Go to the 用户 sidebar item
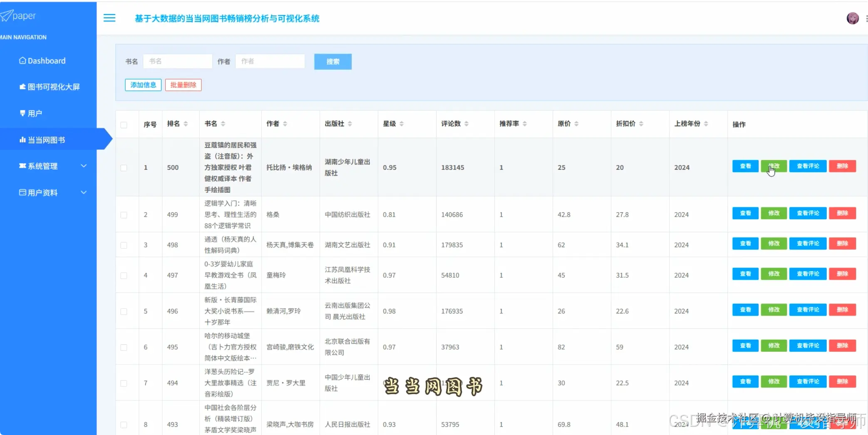This screenshot has height=435, width=868. click(31, 113)
